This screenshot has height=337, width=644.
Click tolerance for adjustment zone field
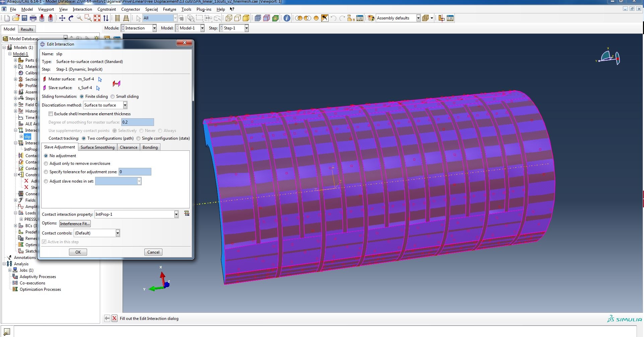(135, 172)
